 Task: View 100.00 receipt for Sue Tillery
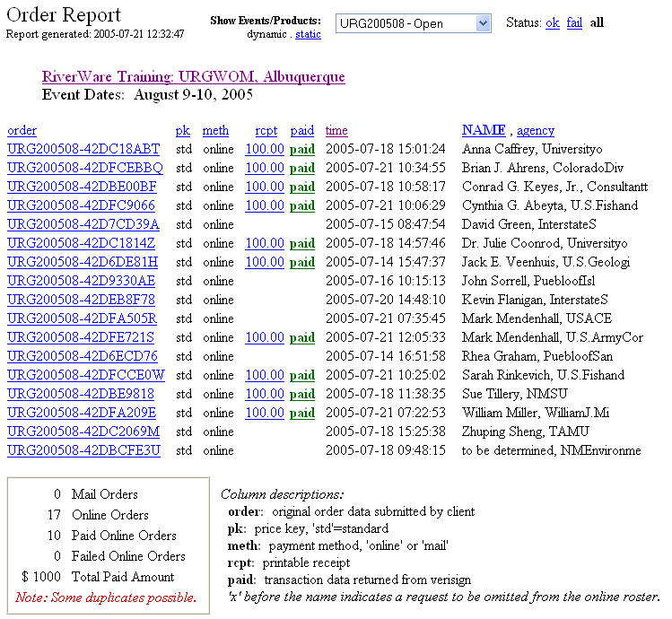pos(265,394)
